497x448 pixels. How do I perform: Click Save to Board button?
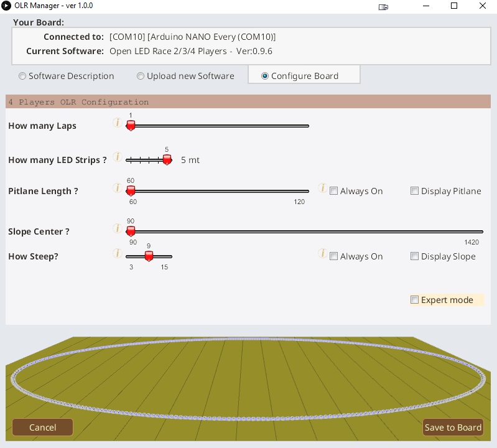[453, 427]
